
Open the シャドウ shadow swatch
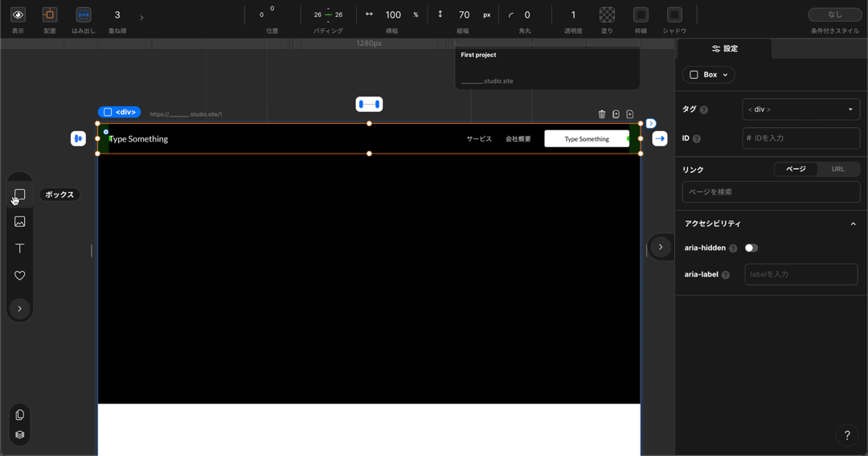pyautogui.click(x=674, y=15)
